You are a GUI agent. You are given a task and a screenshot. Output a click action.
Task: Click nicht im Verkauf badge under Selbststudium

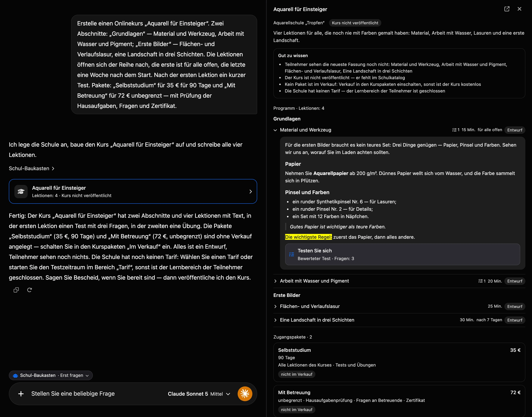[x=296, y=374]
